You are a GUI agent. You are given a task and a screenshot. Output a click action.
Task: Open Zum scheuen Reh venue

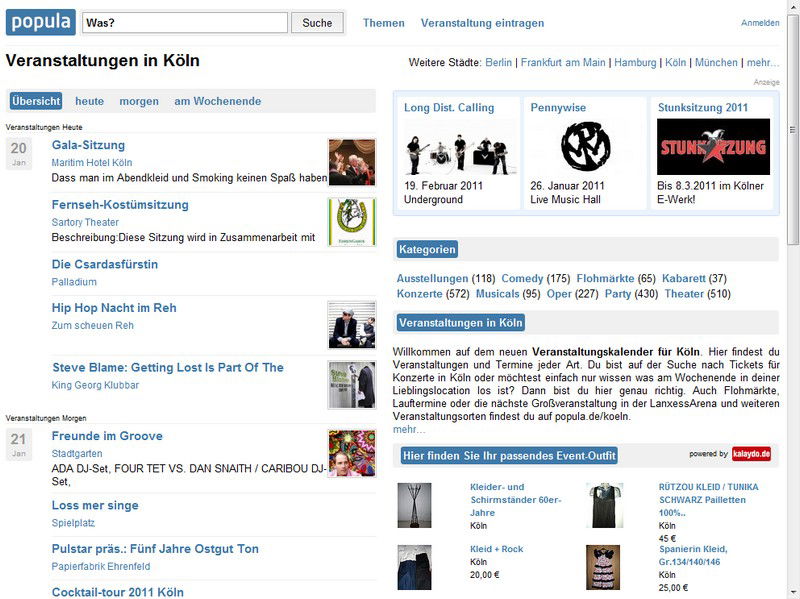coord(92,325)
